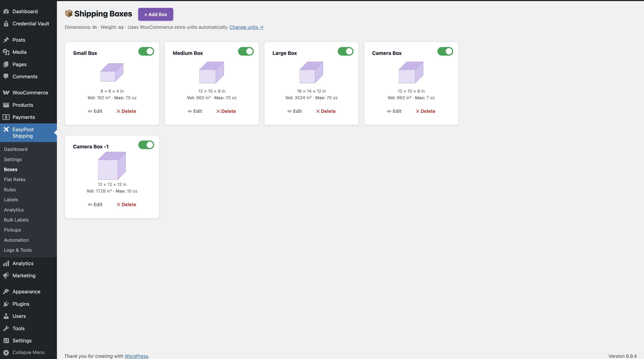Switch off the Camera Box toggle
The image size is (644, 359).
coord(445,51)
